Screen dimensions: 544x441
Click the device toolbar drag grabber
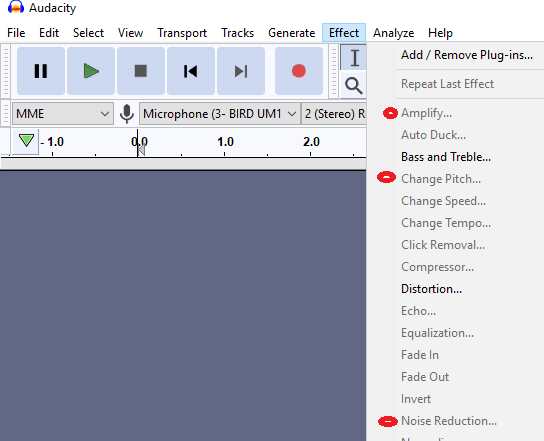[6, 113]
